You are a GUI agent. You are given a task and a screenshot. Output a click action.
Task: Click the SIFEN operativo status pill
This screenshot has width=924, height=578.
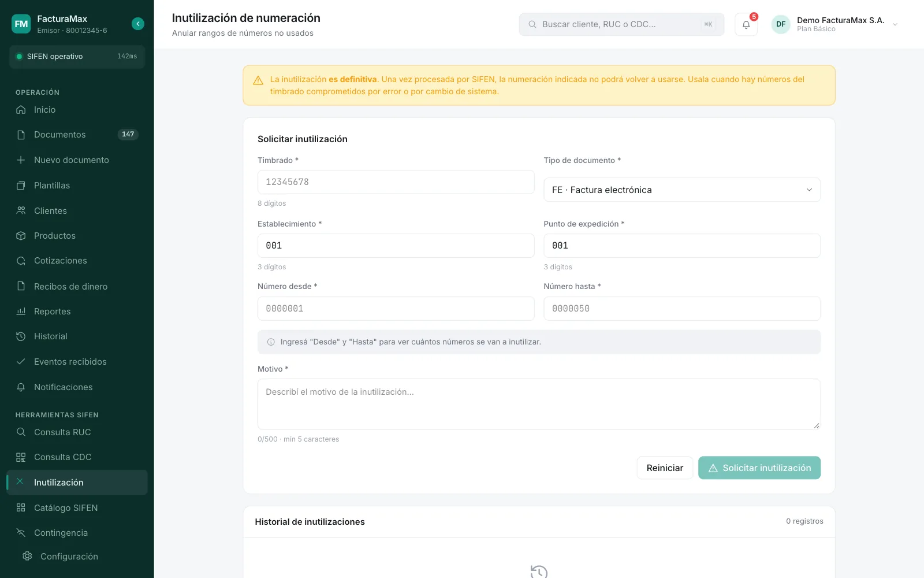point(77,57)
